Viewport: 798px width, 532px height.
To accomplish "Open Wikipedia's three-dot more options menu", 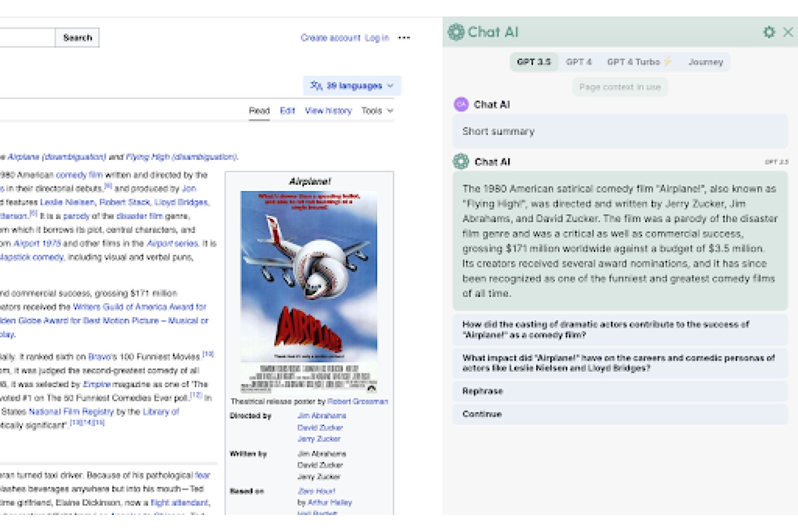I will coord(404,38).
